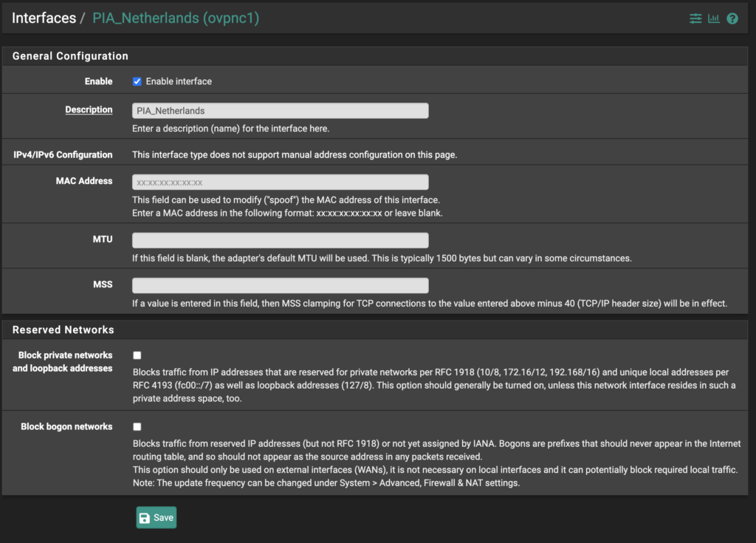
Task: Click the underlined Description label
Action: (x=89, y=110)
